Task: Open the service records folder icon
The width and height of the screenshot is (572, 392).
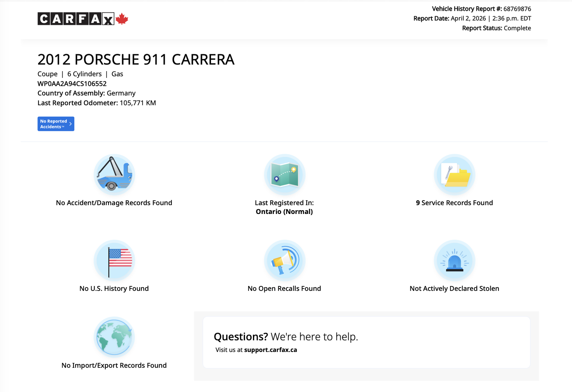Action: [454, 175]
